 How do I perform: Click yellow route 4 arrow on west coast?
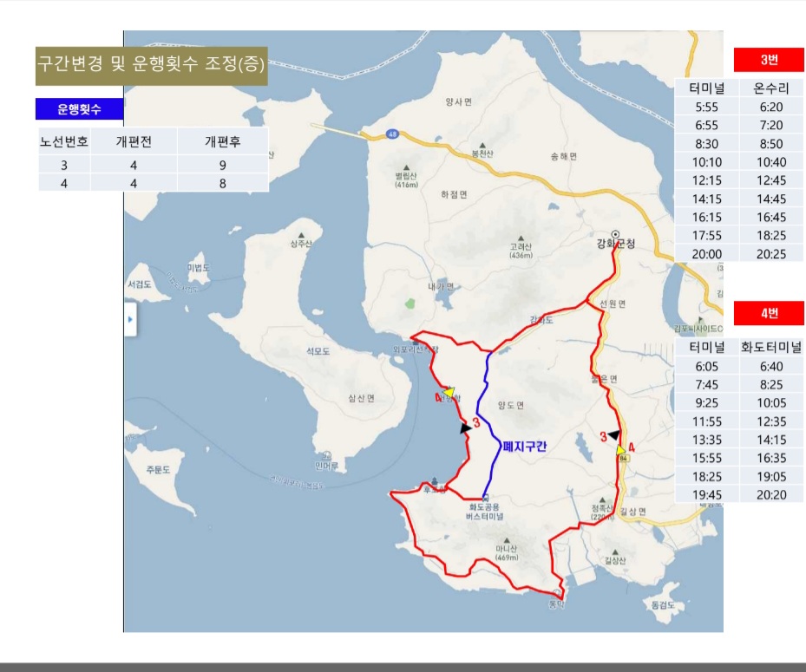(x=449, y=393)
